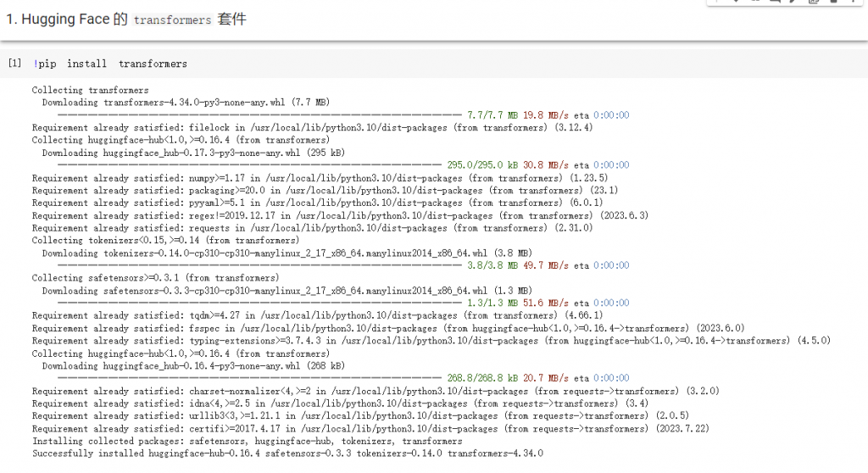This screenshot has height=473, width=868.
Task: Click the 'Collecting tokenizers<0.15,>=0.14' line
Action: point(165,241)
